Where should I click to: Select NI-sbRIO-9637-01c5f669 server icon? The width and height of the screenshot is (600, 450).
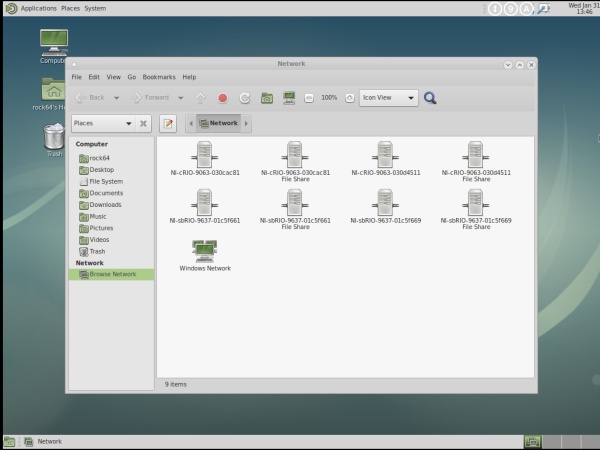385,206
